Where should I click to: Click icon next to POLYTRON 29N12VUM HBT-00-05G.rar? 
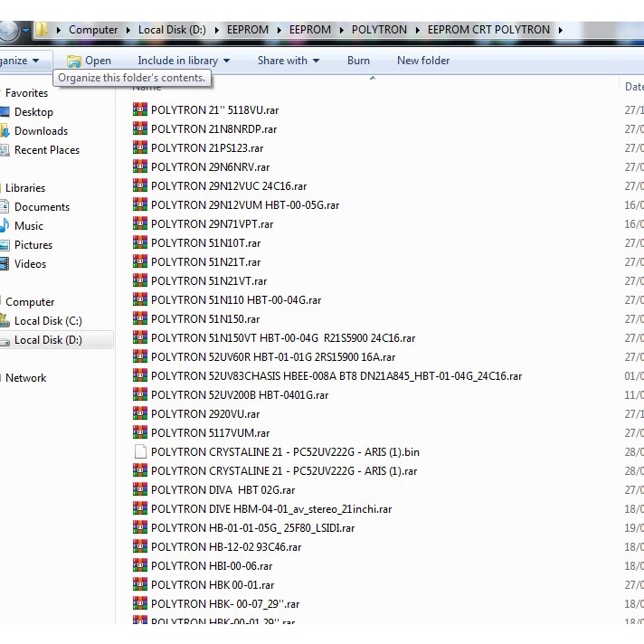140,204
